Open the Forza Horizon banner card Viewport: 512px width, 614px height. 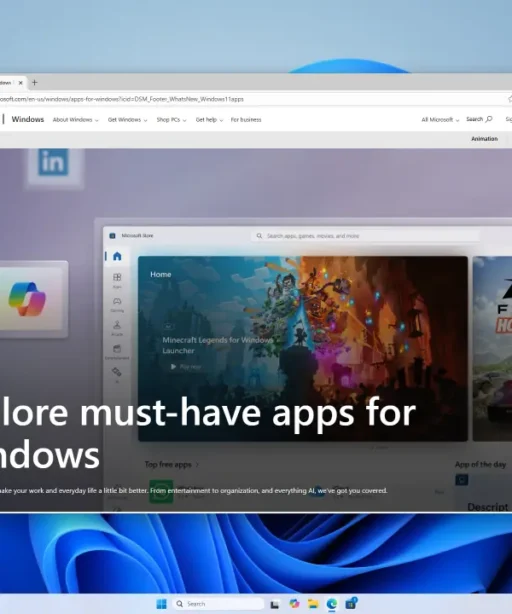point(492,349)
